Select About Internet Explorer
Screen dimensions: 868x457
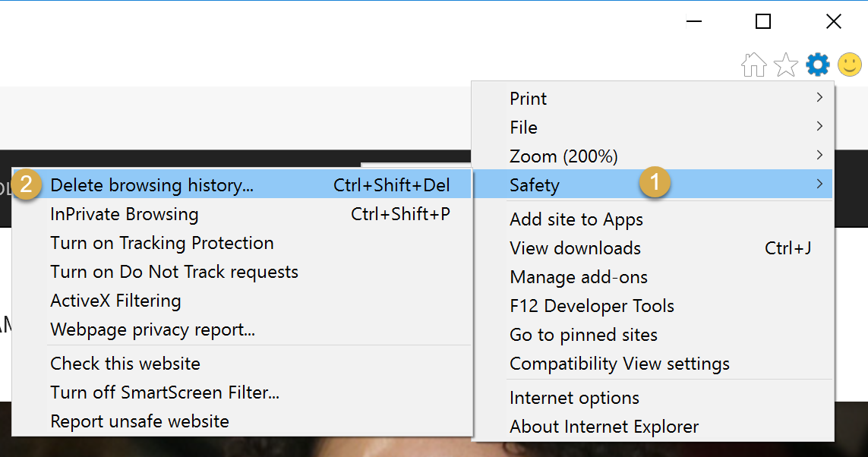[x=652, y=426]
